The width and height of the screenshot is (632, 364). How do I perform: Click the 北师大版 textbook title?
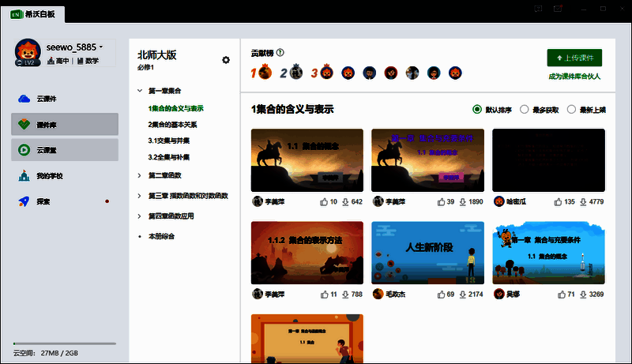point(156,54)
